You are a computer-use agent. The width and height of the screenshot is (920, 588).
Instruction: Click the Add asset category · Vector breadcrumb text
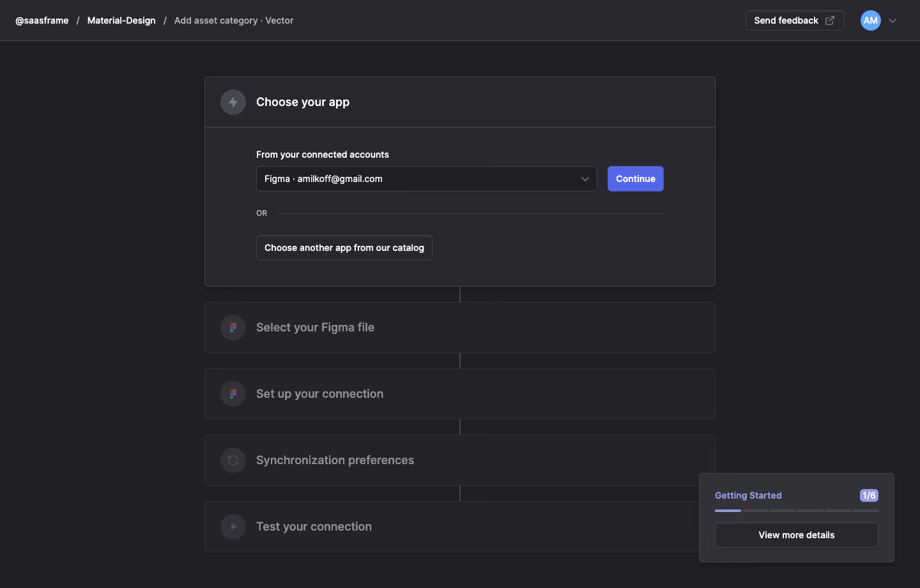pyautogui.click(x=234, y=20)
